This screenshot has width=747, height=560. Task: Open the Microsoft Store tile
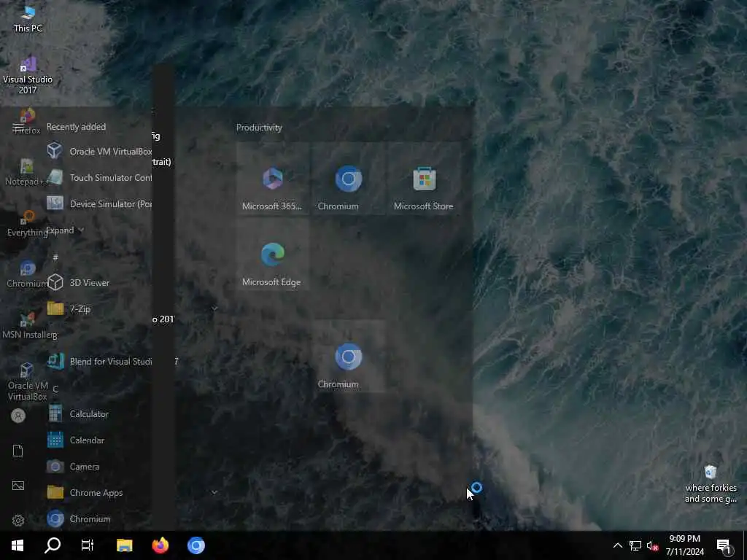tap(424, 179)
